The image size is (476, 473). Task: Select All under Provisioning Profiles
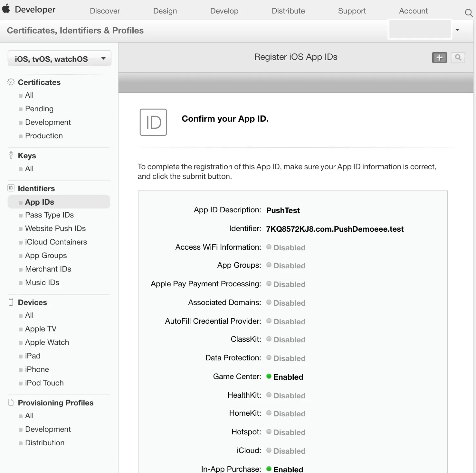(29, 416)
